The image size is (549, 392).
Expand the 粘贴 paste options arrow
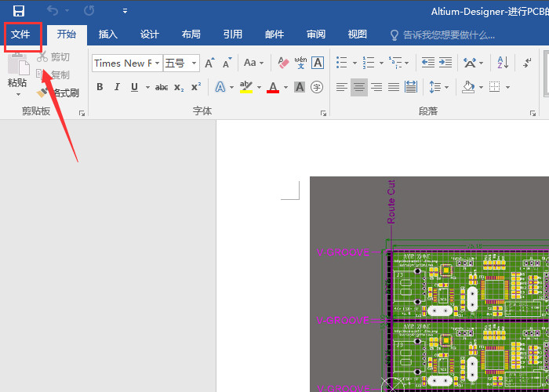tap(18, 95)
